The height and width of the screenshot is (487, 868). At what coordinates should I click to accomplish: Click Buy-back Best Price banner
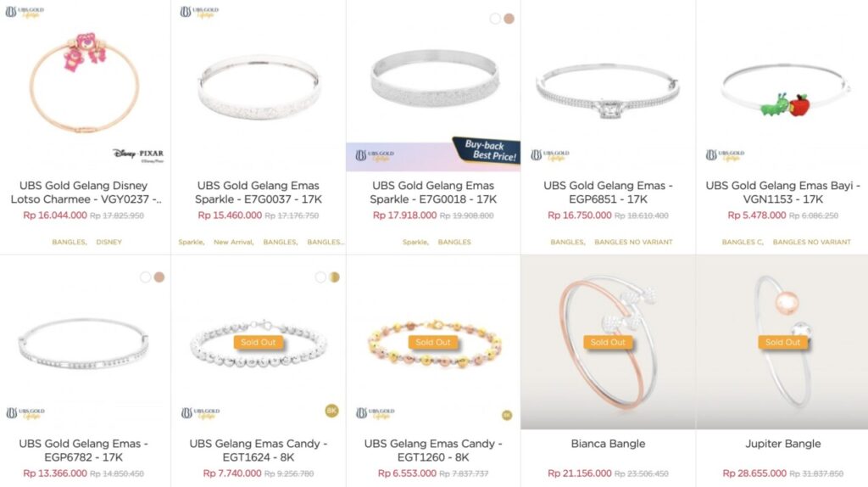487,151
